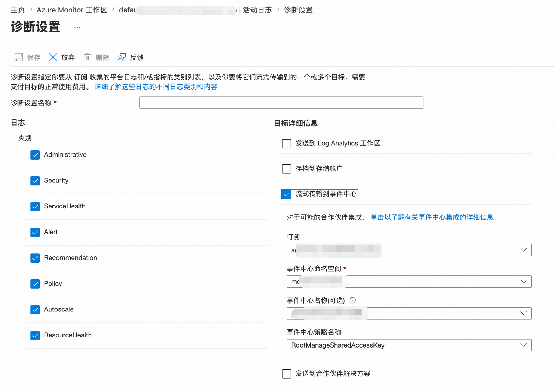Disable 流式传输到事件中心 checkbox
The height and width of the screenshot is (392, 555).
point(287,194)
